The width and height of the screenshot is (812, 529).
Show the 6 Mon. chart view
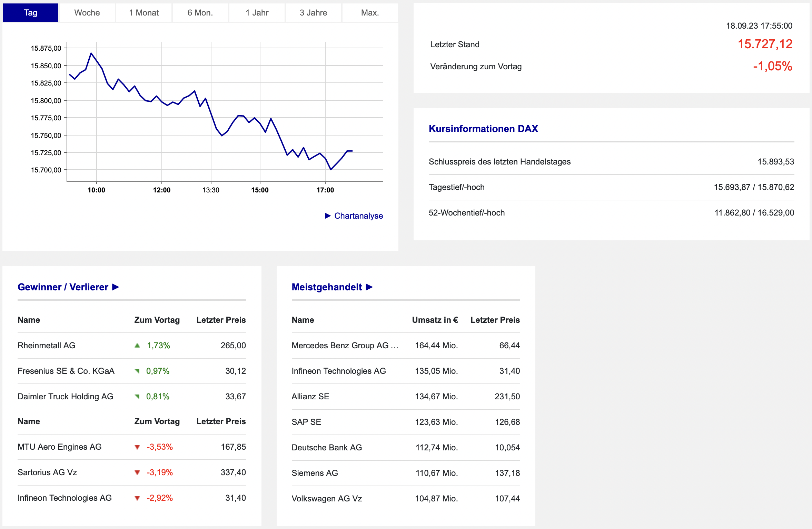coord(200,13)
